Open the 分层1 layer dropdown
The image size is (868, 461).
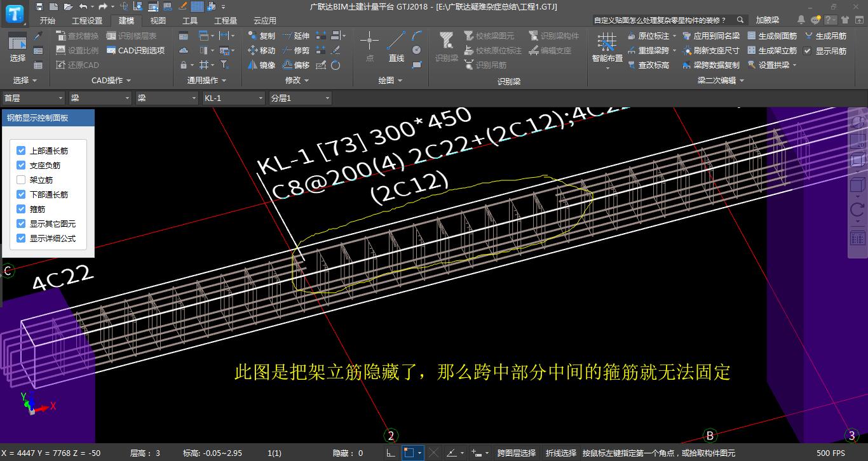(x=300, y=98)
